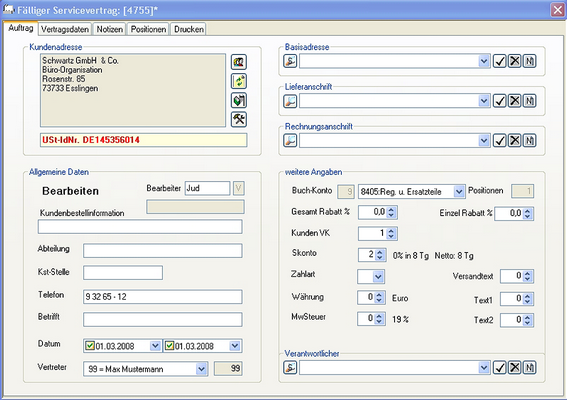Clear Basisadresse with X button

515,61
